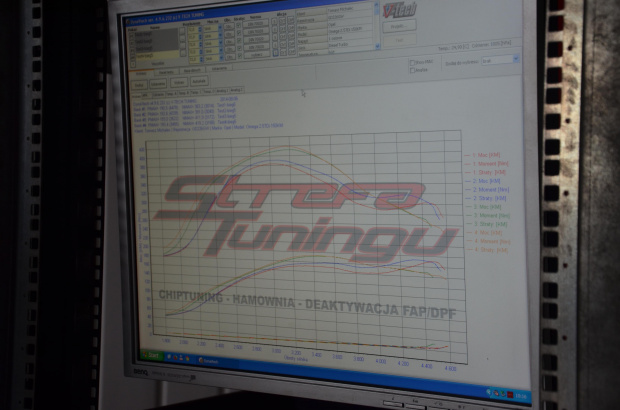This screenshot has width=620, height=410.
Task: Switch to the Wykres main tab
Action: coord(141,73)
